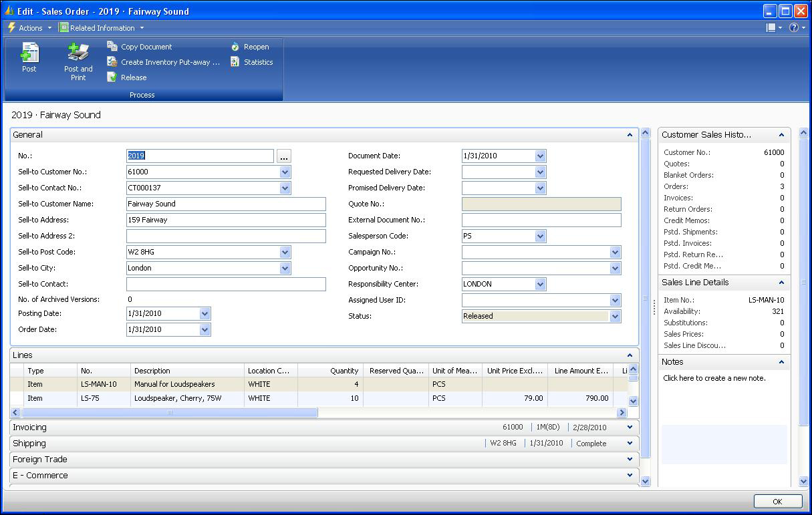The height and width of the screenshot is (515, 812).
Task: Click the Post icon
Action: coord(29,52)
